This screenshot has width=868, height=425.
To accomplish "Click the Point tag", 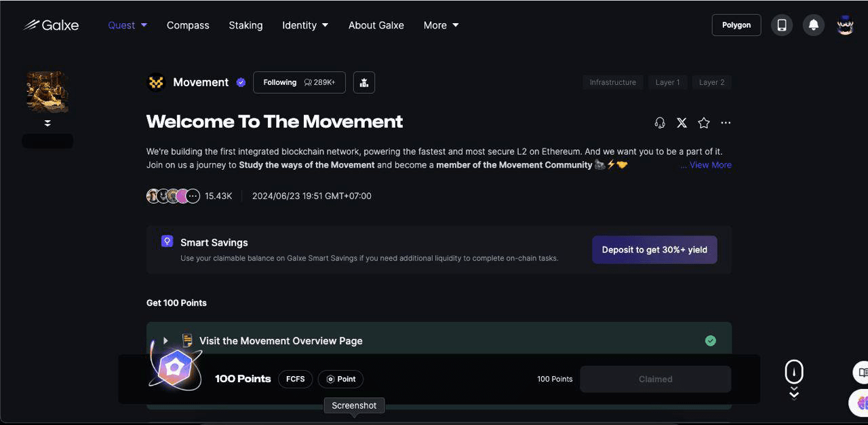I will 341,379.
